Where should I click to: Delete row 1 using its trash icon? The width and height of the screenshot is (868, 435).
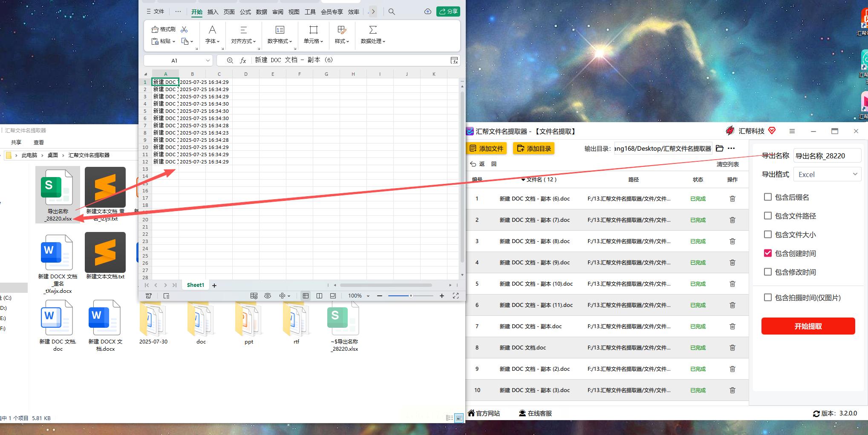pyautogui.click(x=732, y=199)
